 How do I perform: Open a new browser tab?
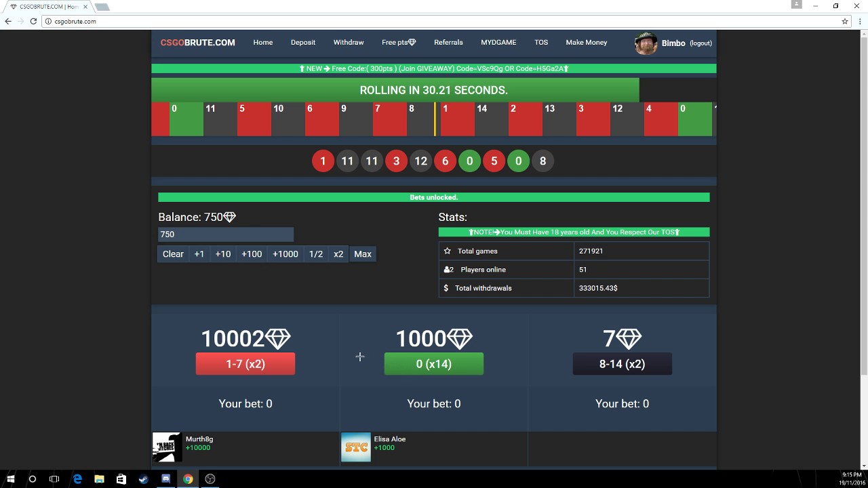coord(102,7)
